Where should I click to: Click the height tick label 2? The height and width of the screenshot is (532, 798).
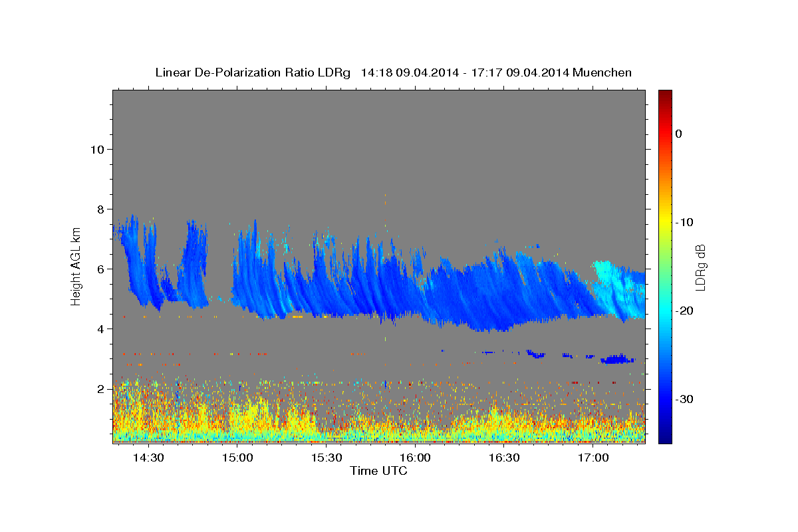(x=101, y=389)
